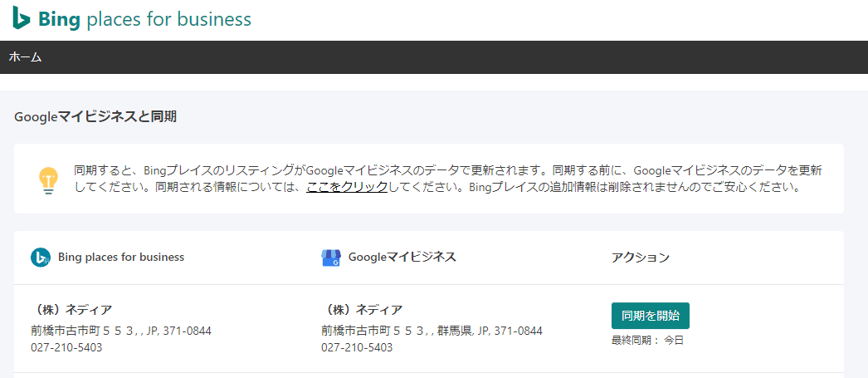Start sync with 同期を開始 button

click(651, 316)
